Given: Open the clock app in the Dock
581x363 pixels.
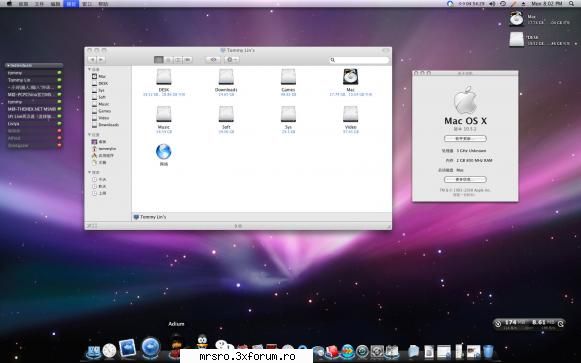Looking at the screenshot, I should (x=109, y=350).
